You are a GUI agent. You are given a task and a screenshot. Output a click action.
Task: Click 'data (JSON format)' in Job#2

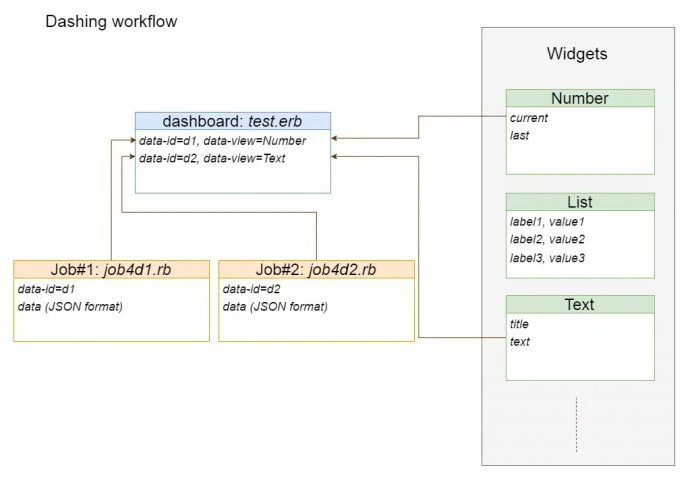tap(275, 306)
